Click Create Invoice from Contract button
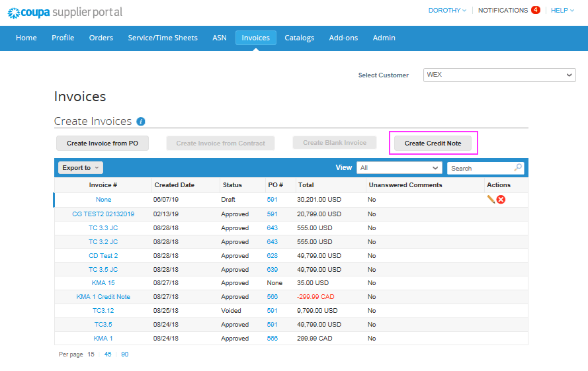Screen dimensions: 588x371 (220, 144)
